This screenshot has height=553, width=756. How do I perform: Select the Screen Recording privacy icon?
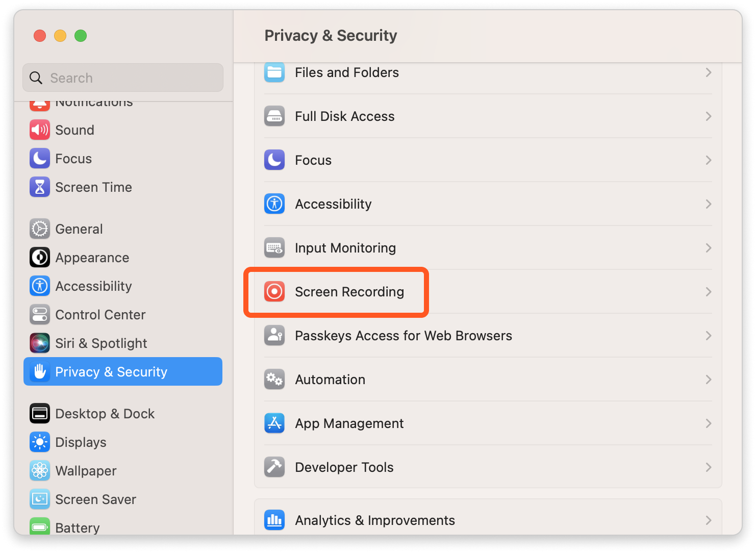point(274,292)
